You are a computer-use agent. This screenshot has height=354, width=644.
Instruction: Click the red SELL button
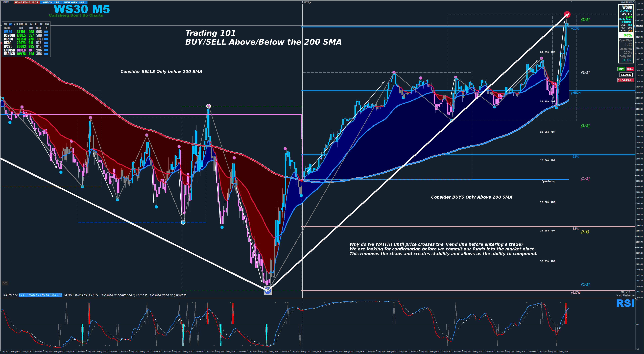(x=630, y=69)
